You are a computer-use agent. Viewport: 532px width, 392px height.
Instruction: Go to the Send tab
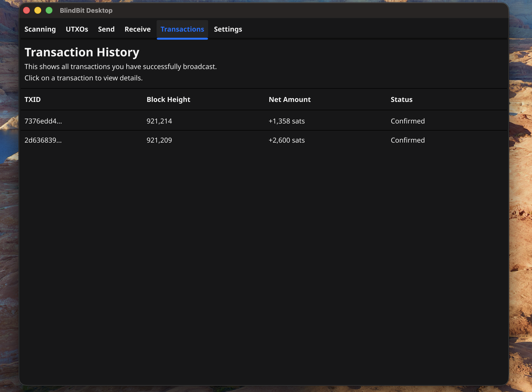pyautogui.click(x=106, y=29)
